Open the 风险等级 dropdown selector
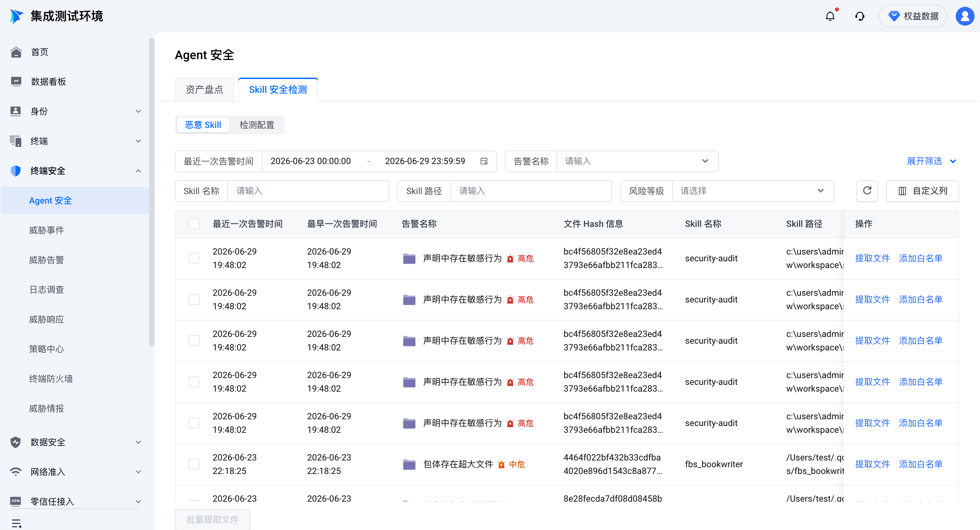Image resolution: width=980 pixels, height=530 pixels. click(753, 191)
